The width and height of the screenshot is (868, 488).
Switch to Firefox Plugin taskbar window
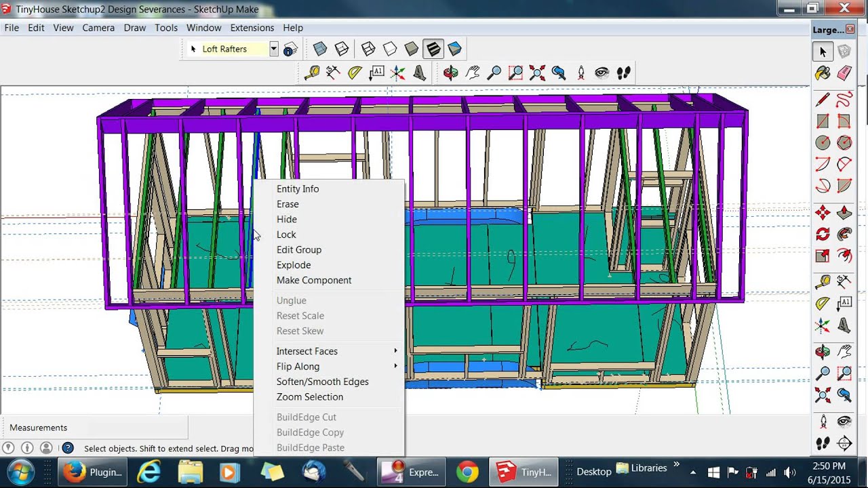pyautogui.click(x=94, y=472)
